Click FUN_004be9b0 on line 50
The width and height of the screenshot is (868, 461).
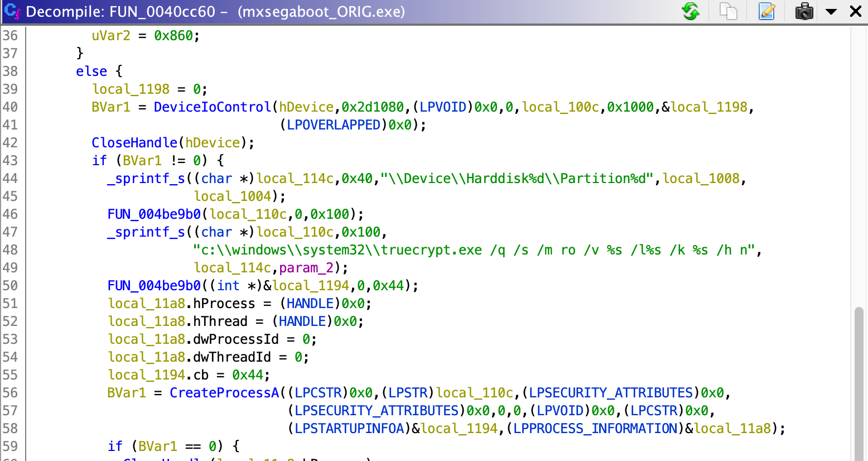click(x=154, y=285)
